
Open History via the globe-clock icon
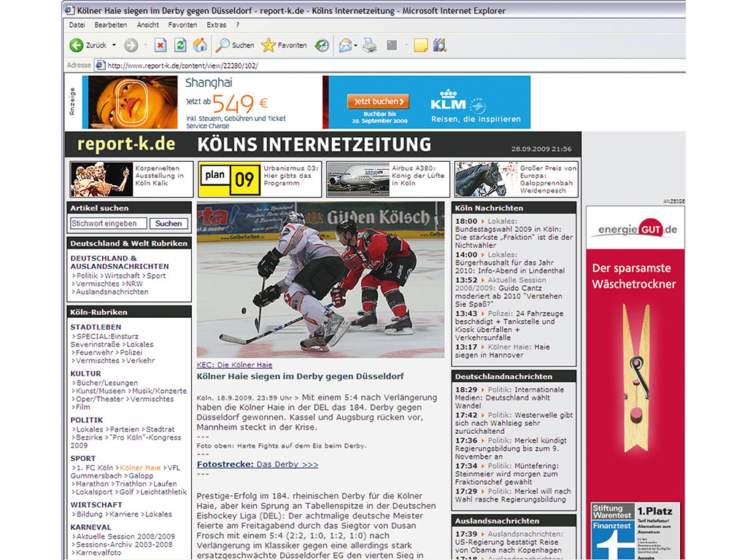click(x=321, y=44)
